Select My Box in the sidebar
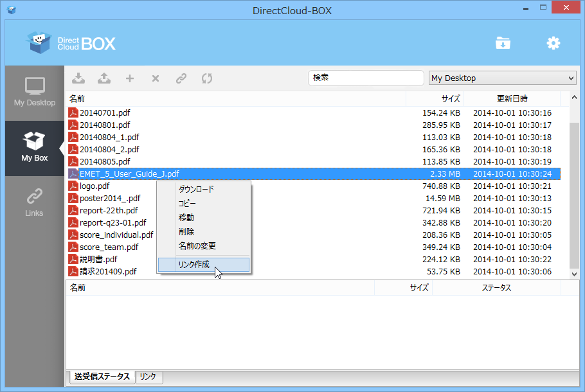The height and width of the screenshot is (392, 585). click(x=34, y=148)
